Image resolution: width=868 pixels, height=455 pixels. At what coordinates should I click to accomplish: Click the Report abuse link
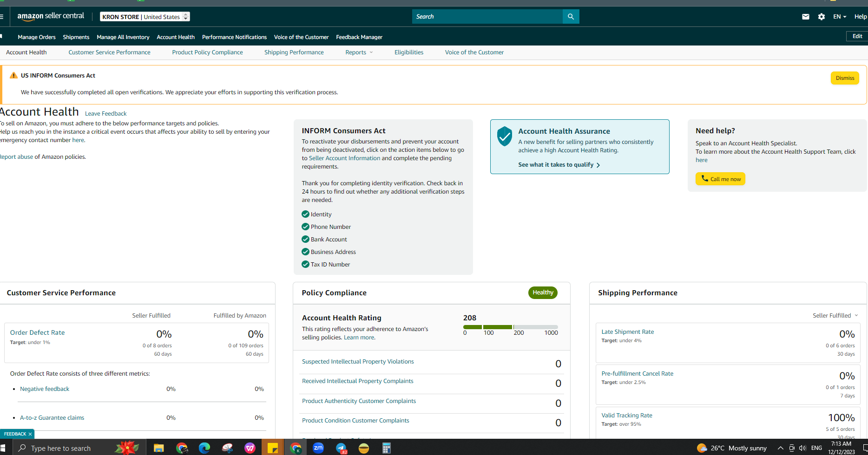coord(16,157)
